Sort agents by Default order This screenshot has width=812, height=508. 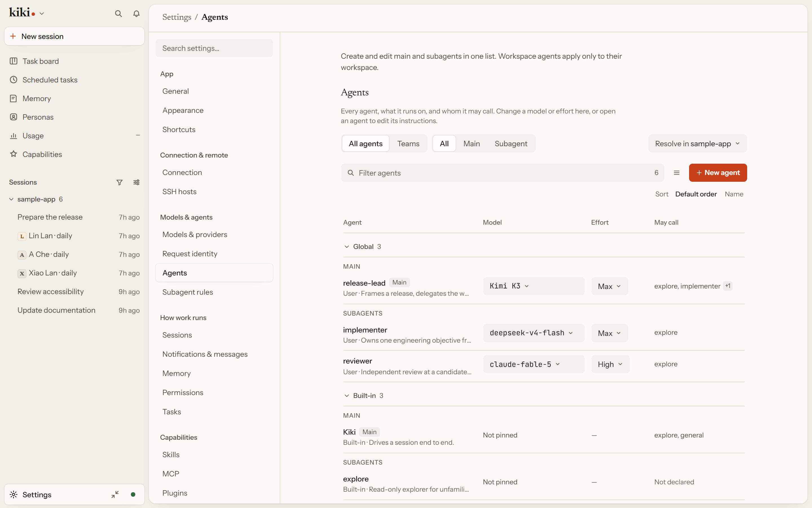tap(696, 194)
